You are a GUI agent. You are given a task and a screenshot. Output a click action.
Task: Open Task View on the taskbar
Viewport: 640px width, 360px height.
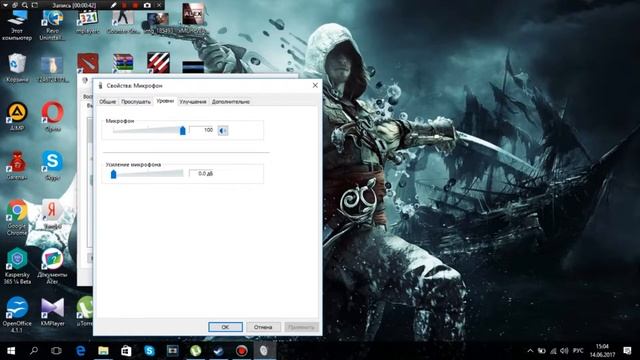(x=56, y=351)
